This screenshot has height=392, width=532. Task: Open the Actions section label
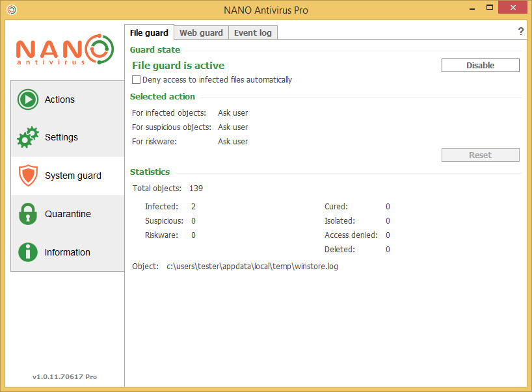coord(59,99)
